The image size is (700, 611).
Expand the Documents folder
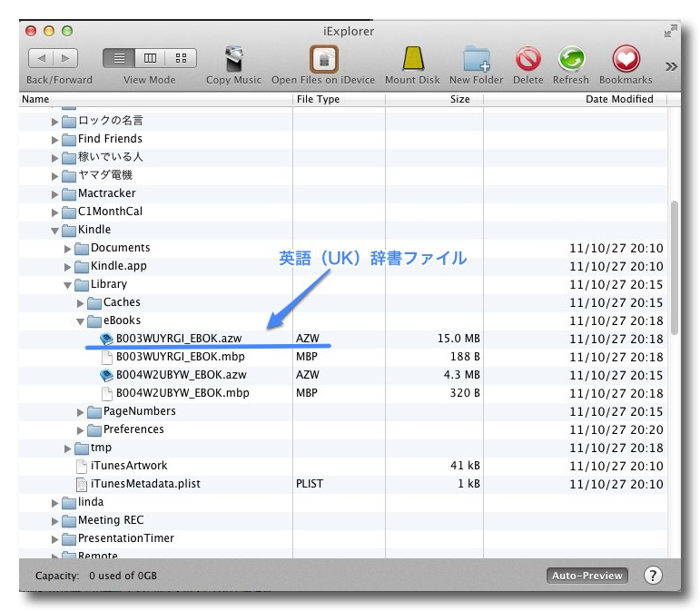pos(67,249)
